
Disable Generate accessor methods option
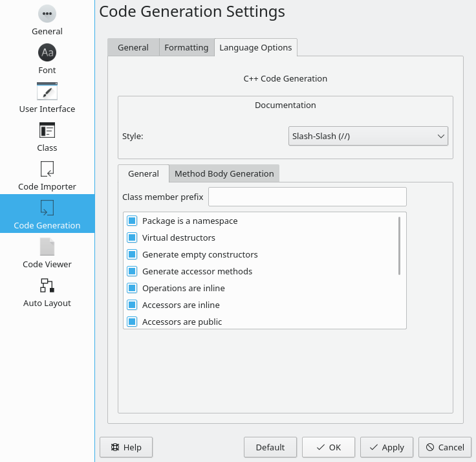click(x=132, y=271)
